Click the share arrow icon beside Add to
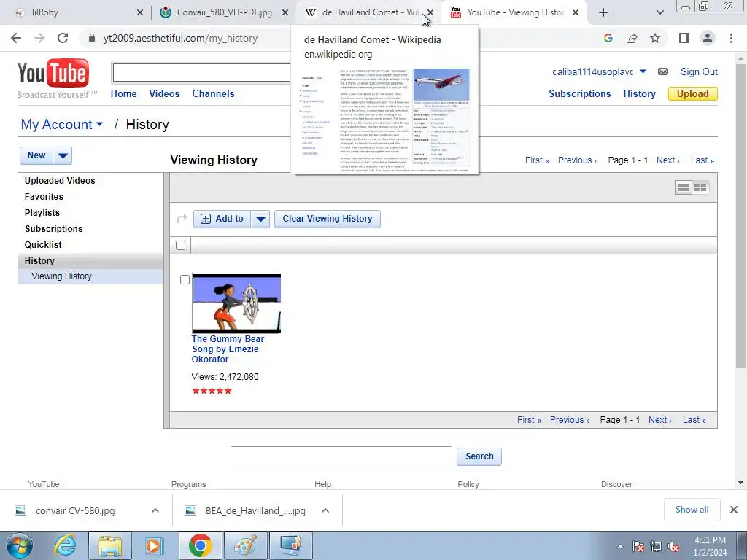This screenshot has width=747, height=560. [x=182, y=219]
